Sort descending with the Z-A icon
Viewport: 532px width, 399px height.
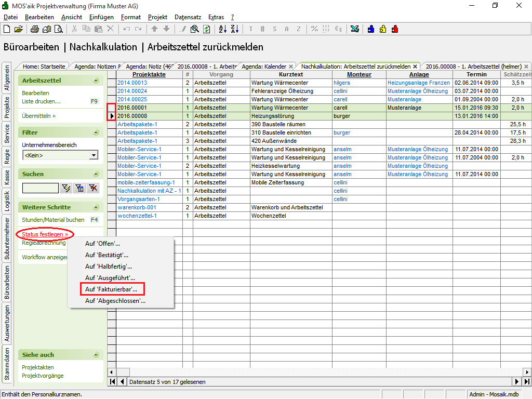click(234, 29)
